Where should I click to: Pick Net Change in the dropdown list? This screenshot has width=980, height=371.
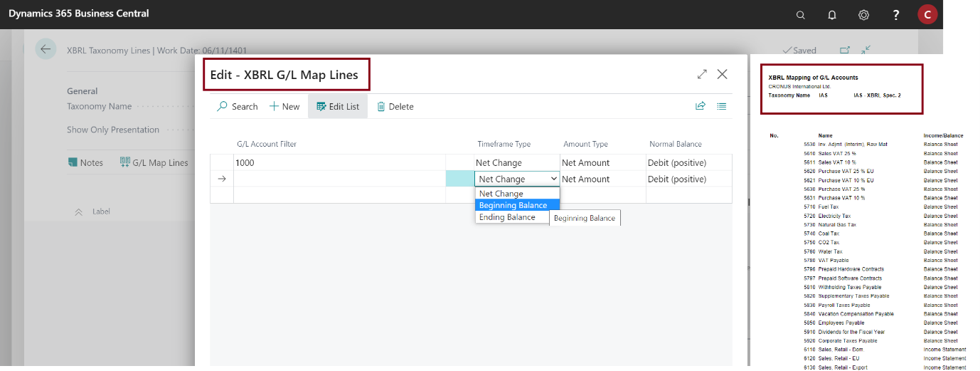click(501, 194)
